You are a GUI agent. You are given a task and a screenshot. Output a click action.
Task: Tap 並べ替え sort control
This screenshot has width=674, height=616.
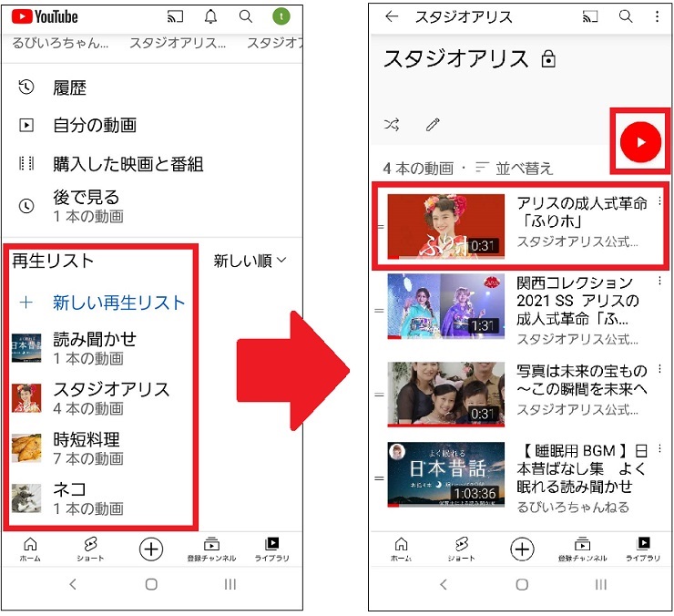tap(514, 169)
